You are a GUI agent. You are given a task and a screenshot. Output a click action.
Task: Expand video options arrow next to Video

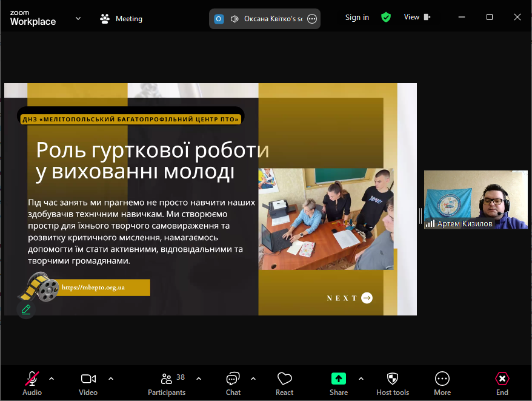(111, 379)
